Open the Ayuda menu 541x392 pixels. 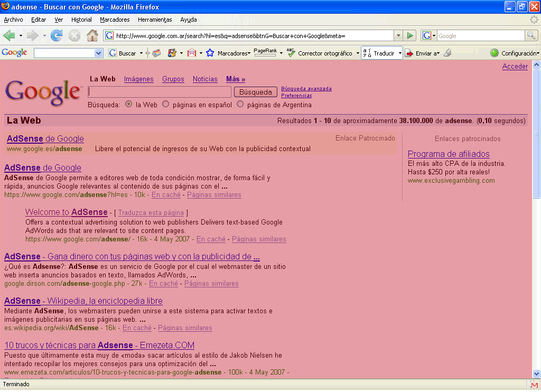coord(189,20)
